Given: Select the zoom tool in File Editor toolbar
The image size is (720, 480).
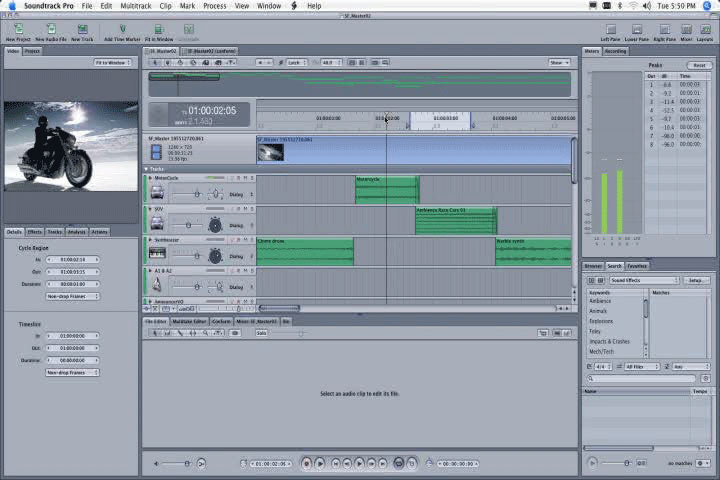Looking at the screenshot, I should click(x=205, y=333).
